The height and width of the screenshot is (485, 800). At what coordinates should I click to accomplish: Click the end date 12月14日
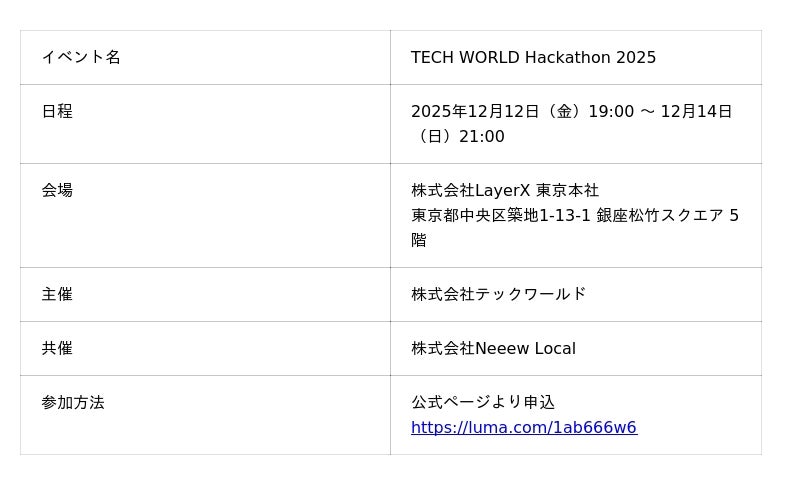pyautogui.click(x=696, y=112)
